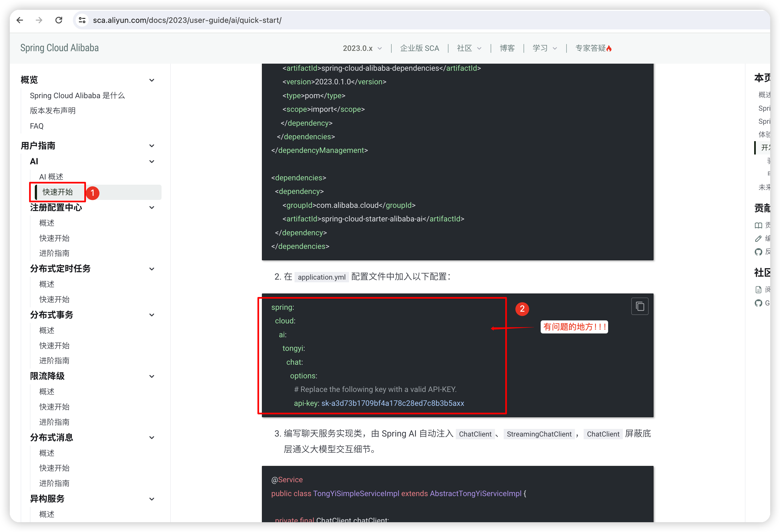
Task: Collapse the 异构服务 group
Action: 152,499
